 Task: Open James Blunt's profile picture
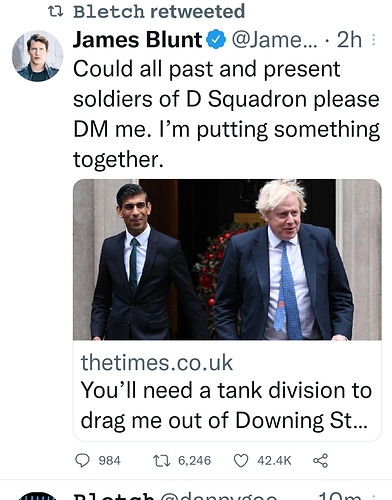pyautogui.click(x=37, y=56)
